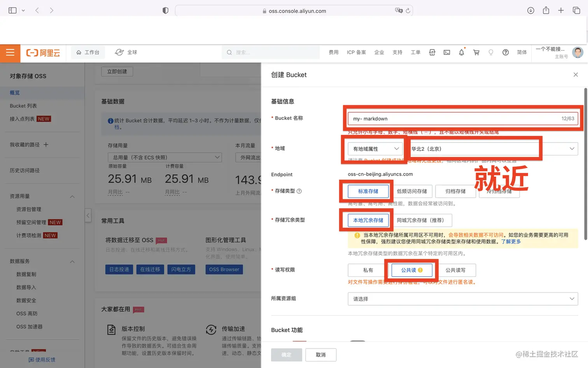Reload the page in Safari
Viewport: 588px width, 368px height.
[408, 11]
